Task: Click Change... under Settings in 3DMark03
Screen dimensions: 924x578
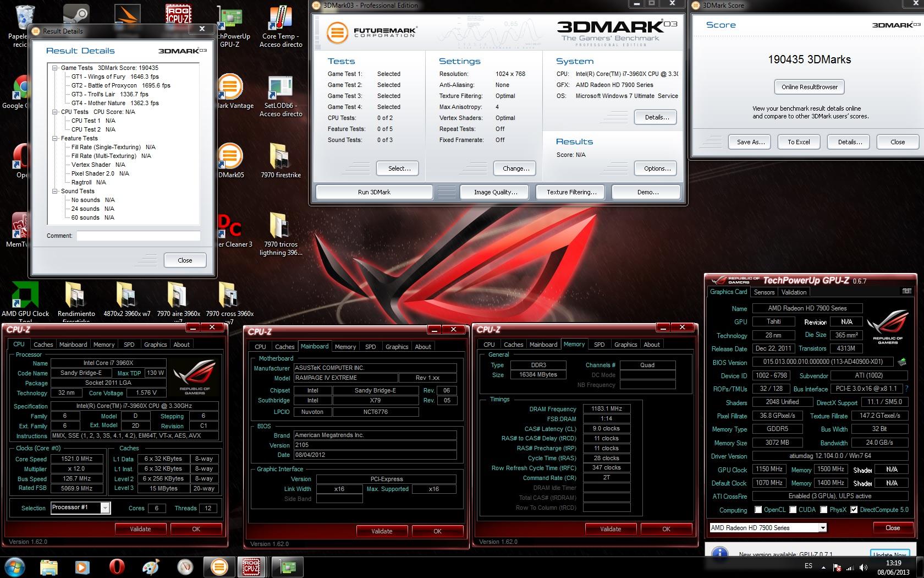Action: [516, 168]
